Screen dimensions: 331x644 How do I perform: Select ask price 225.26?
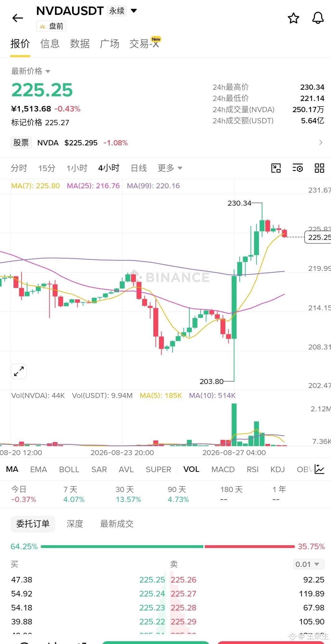click(x=183, y=580)
